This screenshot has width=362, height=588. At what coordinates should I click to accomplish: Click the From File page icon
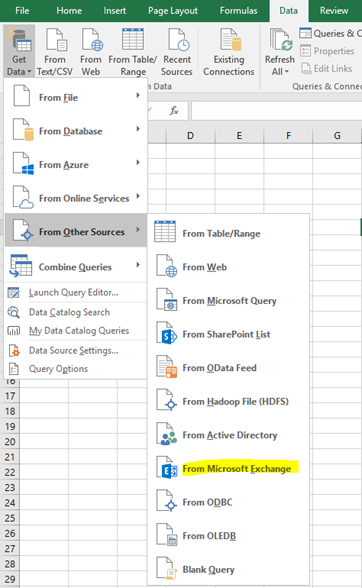pyautogui.click(x=22, y=96)
